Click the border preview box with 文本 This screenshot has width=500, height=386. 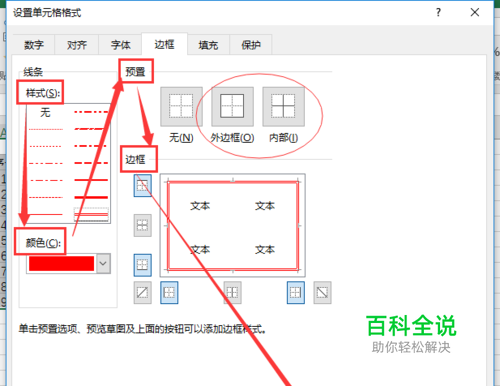click(x=233, y=225)
